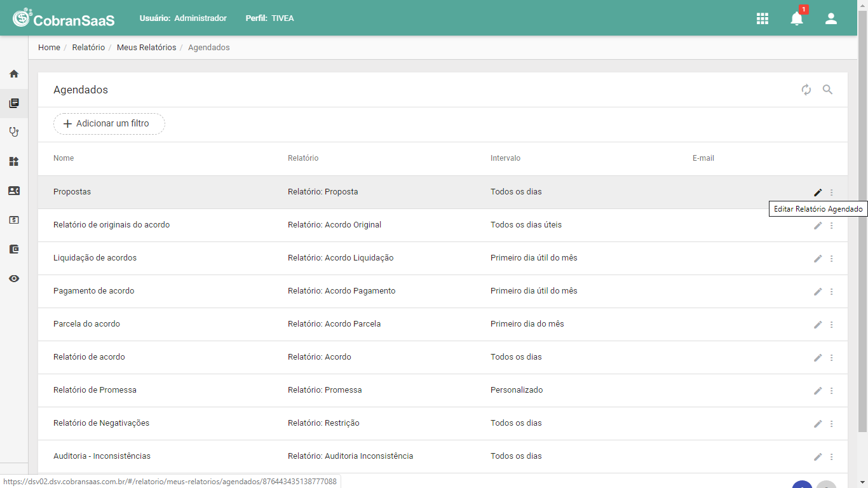Viewport: 868px width, 488px height.
Task: Click the CobranSaaS logo
Action: [64, 18]
